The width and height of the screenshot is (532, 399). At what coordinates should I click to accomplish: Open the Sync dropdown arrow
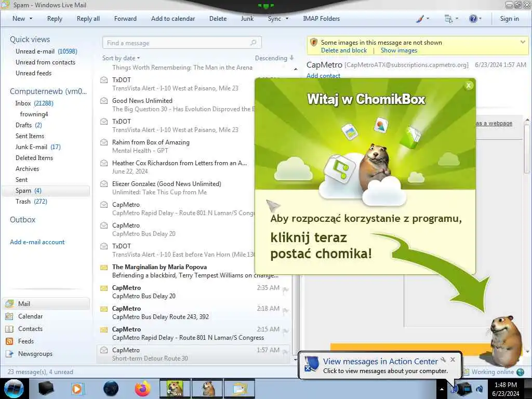[x=287, y=19]
